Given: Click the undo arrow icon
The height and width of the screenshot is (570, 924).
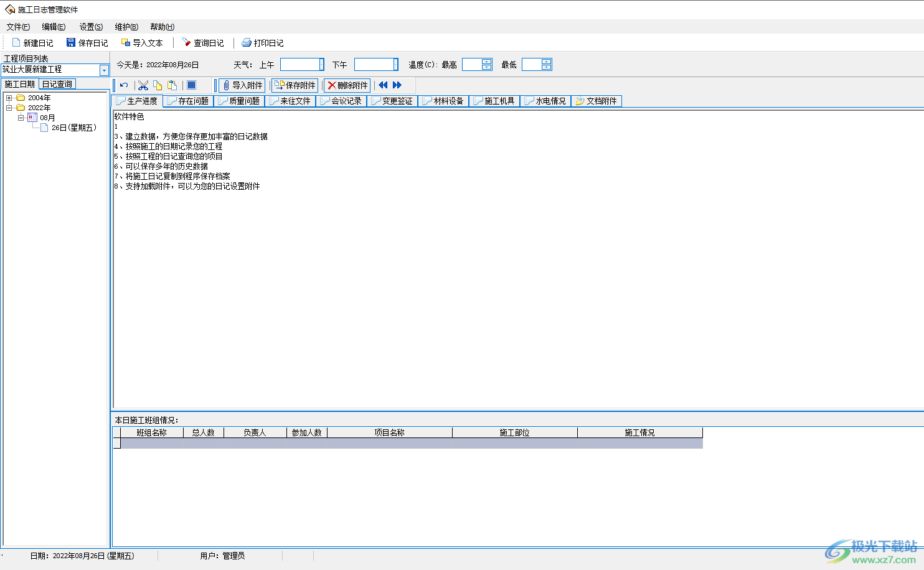Looking at the screenshot, I should (x=124, y=85).
